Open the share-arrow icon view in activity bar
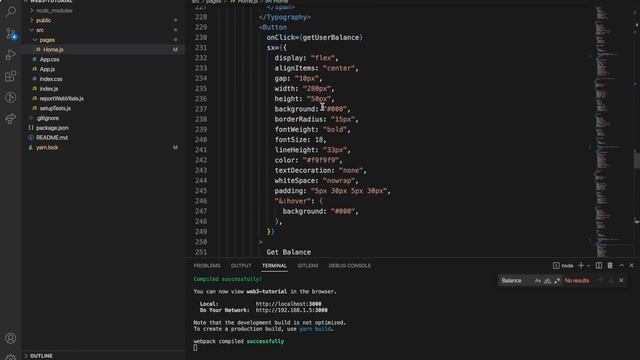The height and width of the screenshot is (360, 640). tap(11, 119)
